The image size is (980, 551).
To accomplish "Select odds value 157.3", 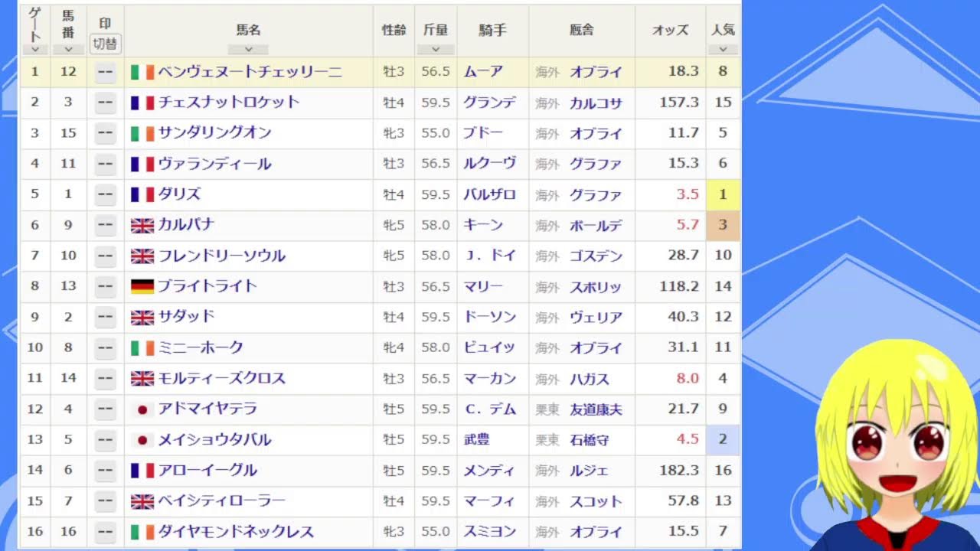I will point(679,103).
